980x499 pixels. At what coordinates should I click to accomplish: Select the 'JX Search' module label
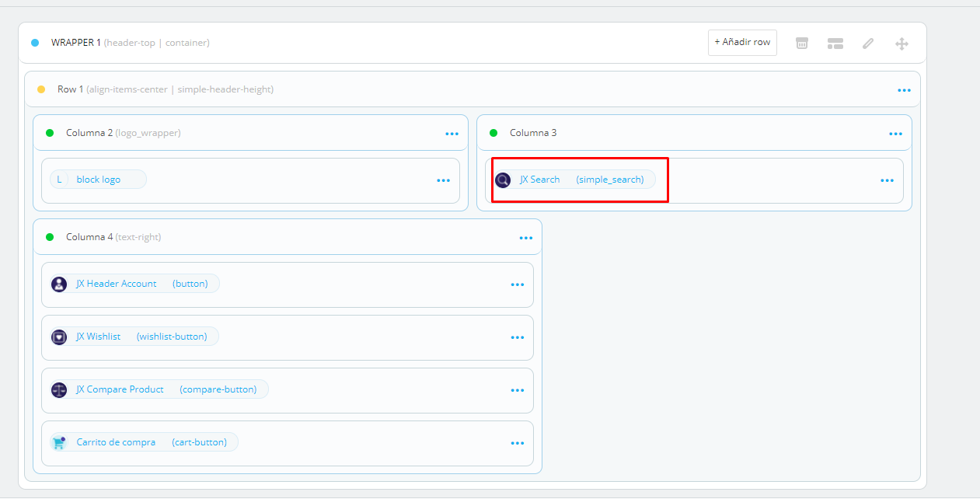(540, 180)
